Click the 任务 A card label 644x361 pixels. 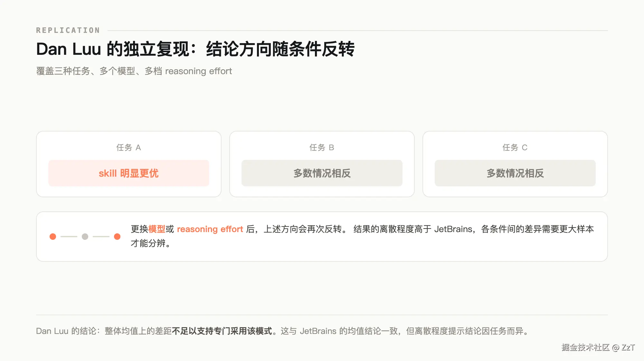coord(129,147)
